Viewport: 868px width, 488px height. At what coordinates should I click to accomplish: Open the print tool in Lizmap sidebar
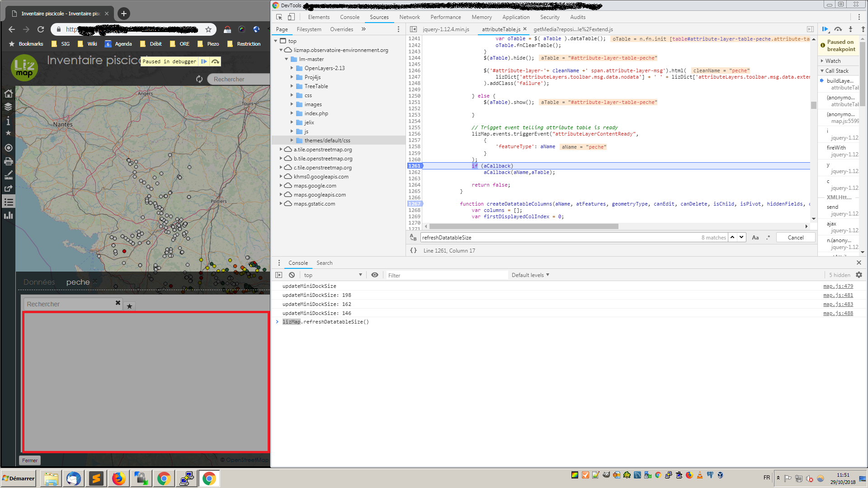[8, 161]
